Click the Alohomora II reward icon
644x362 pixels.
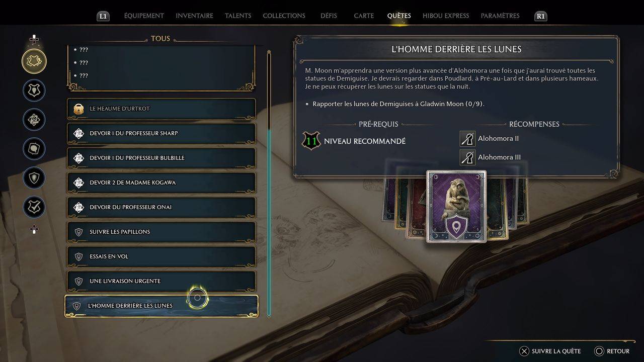click(x=467, y=139)
